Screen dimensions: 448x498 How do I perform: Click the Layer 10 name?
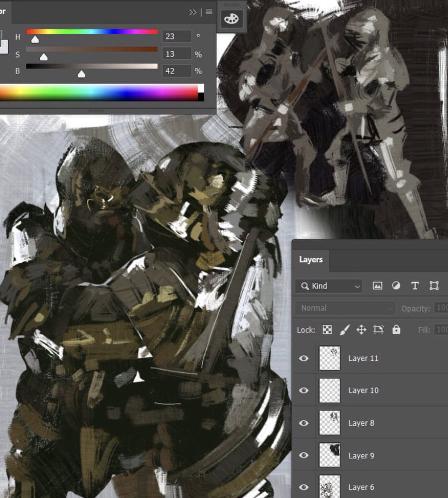click(x=363, y=391)
